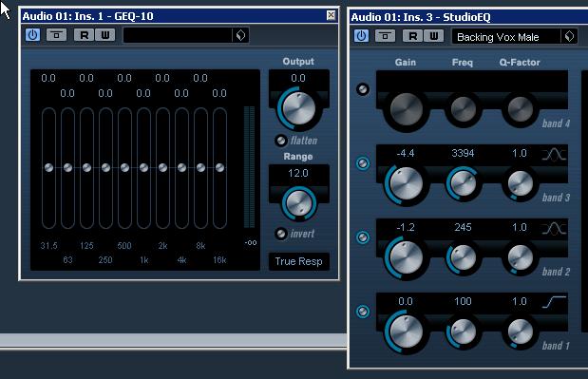Click band 3 Freq knob
The image size is (588, 379).
point(464,183)
